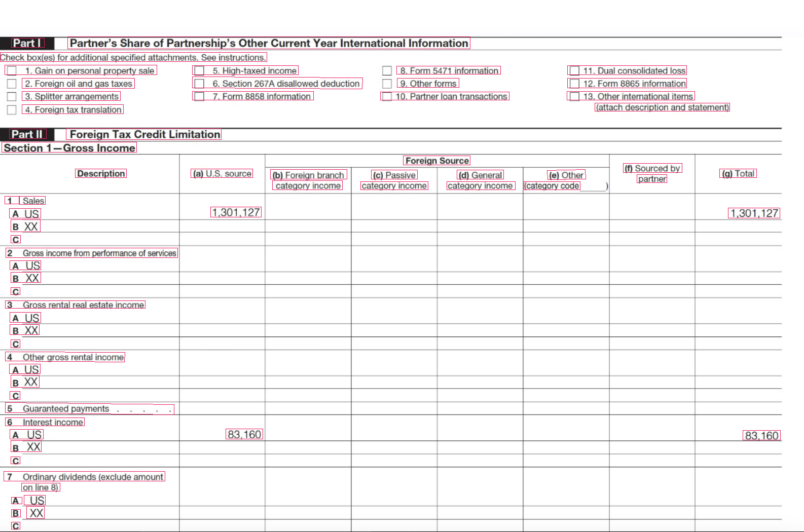
Task: Select the '(attach description and statement)' note
Action: click(x=663, y=107)
